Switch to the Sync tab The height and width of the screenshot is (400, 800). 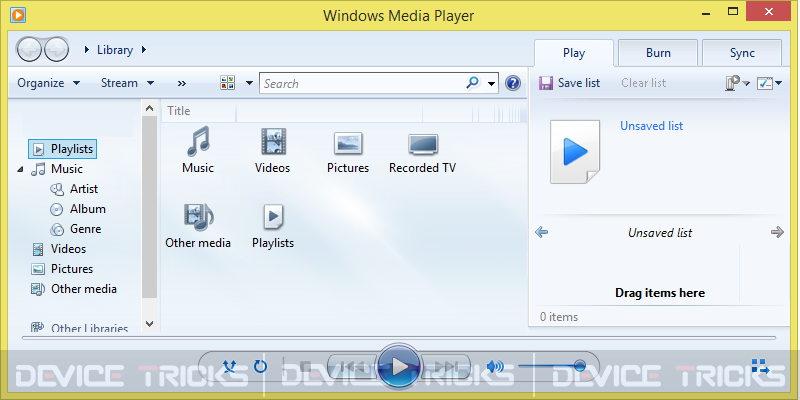(742, 53)
